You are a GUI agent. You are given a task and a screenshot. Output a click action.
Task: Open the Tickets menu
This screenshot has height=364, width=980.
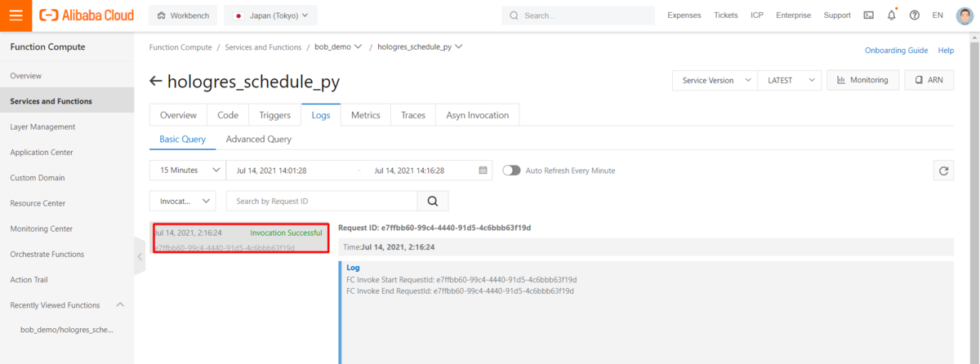726,15
